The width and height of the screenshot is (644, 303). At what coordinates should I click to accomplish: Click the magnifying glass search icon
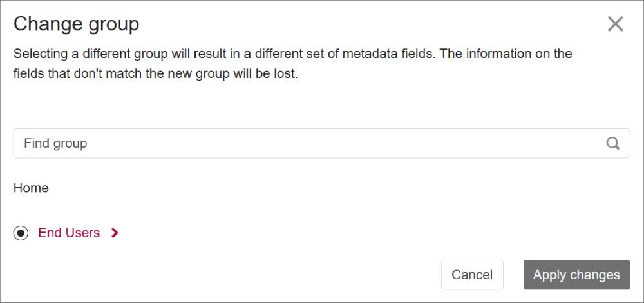click(x=613, y=143)
